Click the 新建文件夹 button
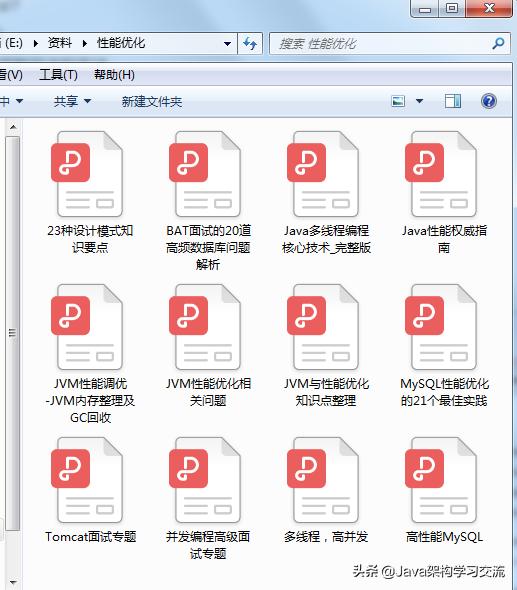This screenshot has width=517, height=590. coord(152,102)
